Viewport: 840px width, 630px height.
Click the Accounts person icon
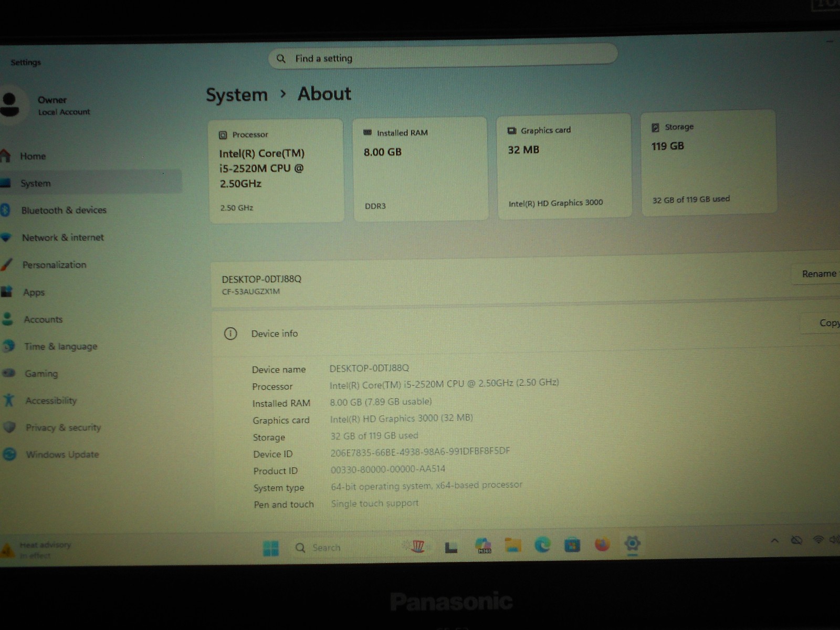click(7, 319)
